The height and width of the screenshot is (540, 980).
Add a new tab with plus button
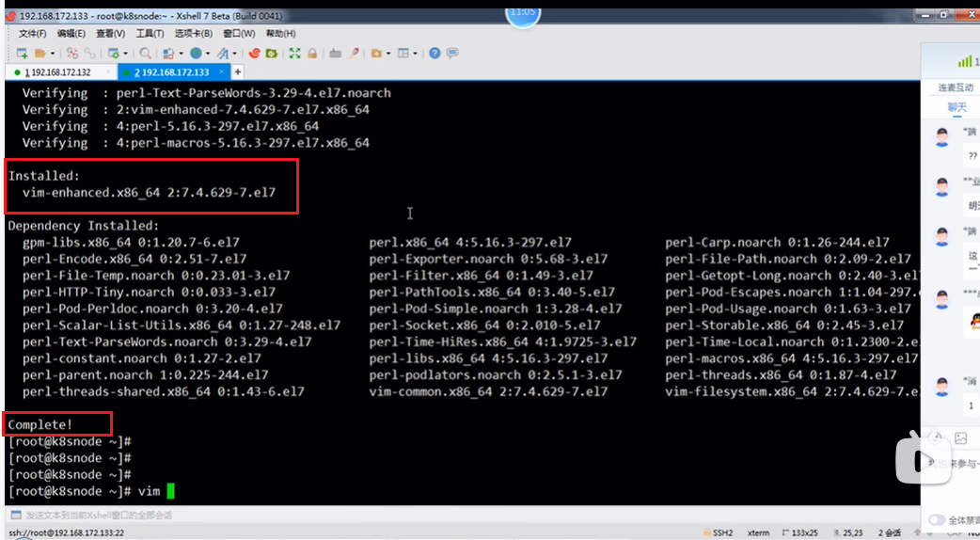pos(238,72)
